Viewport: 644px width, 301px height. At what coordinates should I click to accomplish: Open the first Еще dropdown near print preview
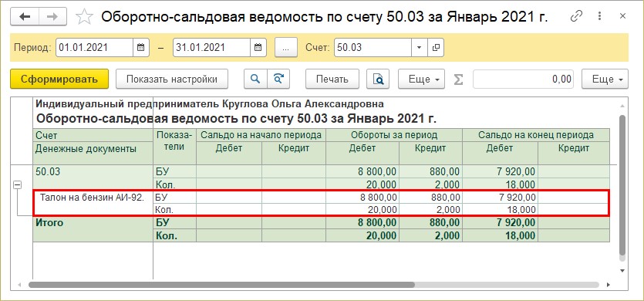(x=421, y=79)
